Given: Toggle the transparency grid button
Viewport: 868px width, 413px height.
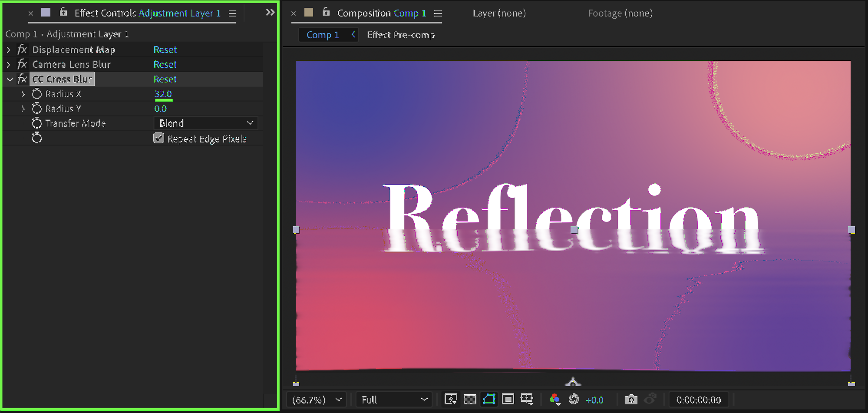Looking at the screenshot, I should point(470,399).
